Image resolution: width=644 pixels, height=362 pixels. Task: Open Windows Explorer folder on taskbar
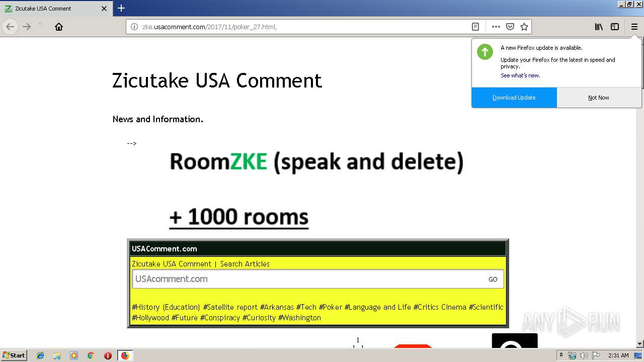click(x=57, y=355)
